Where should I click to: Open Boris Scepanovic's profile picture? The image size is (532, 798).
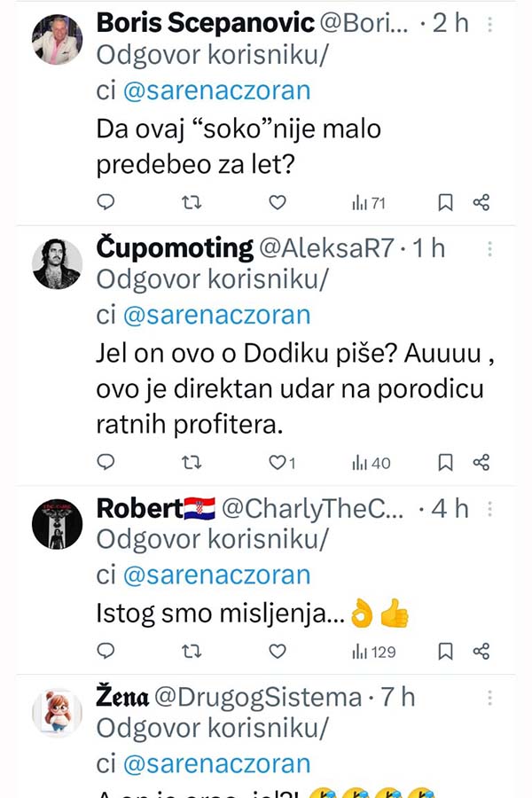pos(58,40)
